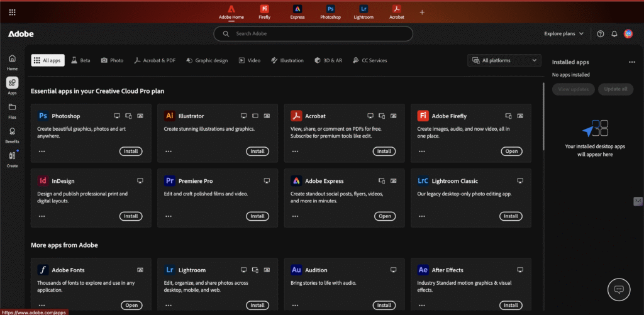Open Photoshop card more options
The height and width of the screenshot is (315, 644).
(42, 151)
